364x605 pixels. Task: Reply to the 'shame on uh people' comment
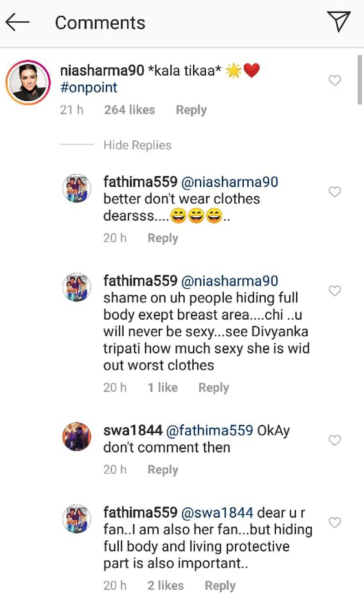(x=213, y=388)
